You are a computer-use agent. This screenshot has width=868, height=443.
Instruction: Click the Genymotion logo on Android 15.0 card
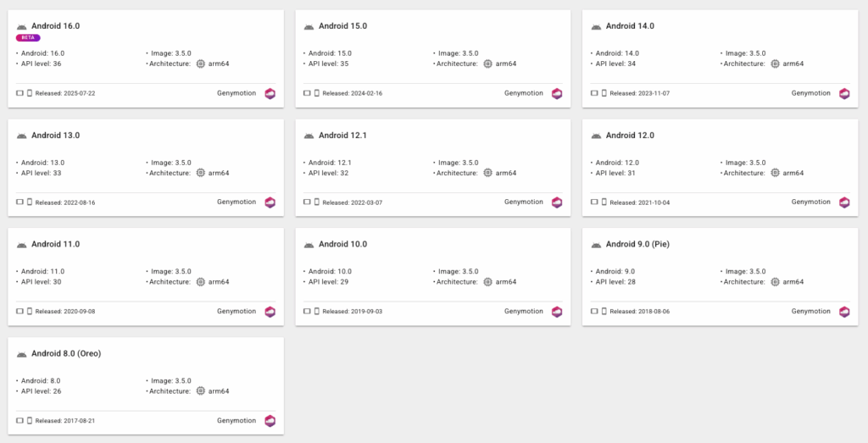click(x=557, y=94)
